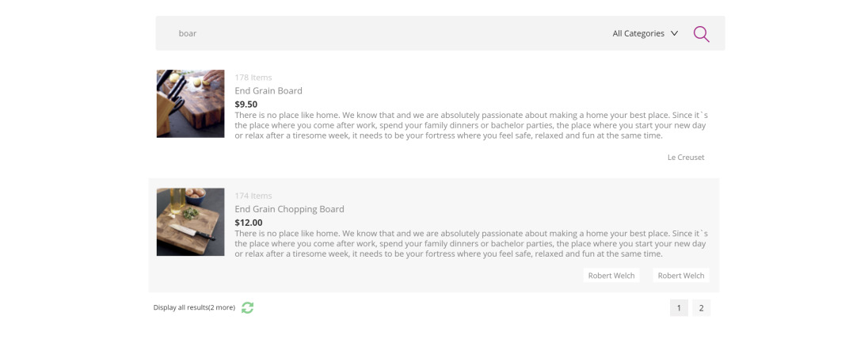Click "Display all results(2 more)" link
Screen dimensions: 868x339
pyautogui.click(x=194, y=307)
